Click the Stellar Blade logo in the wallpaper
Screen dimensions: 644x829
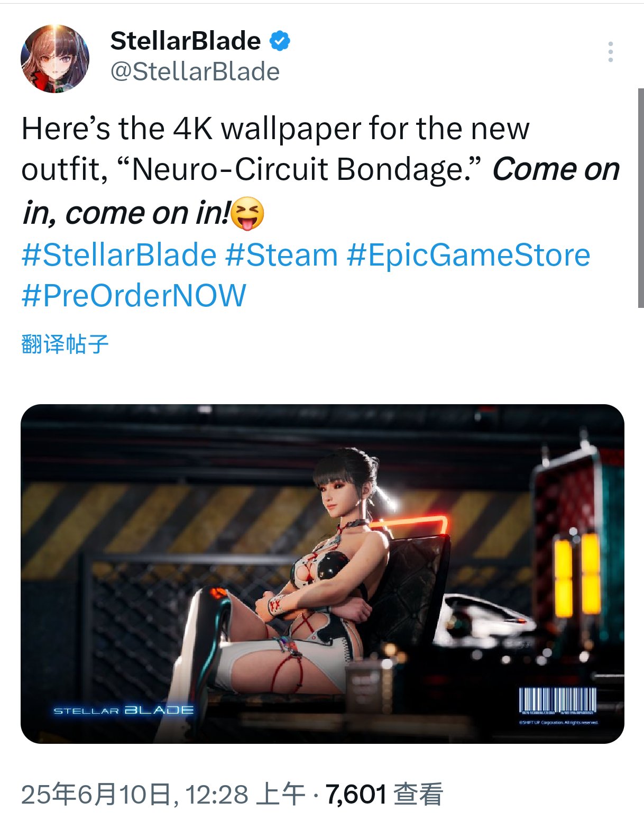pos(124,710)
